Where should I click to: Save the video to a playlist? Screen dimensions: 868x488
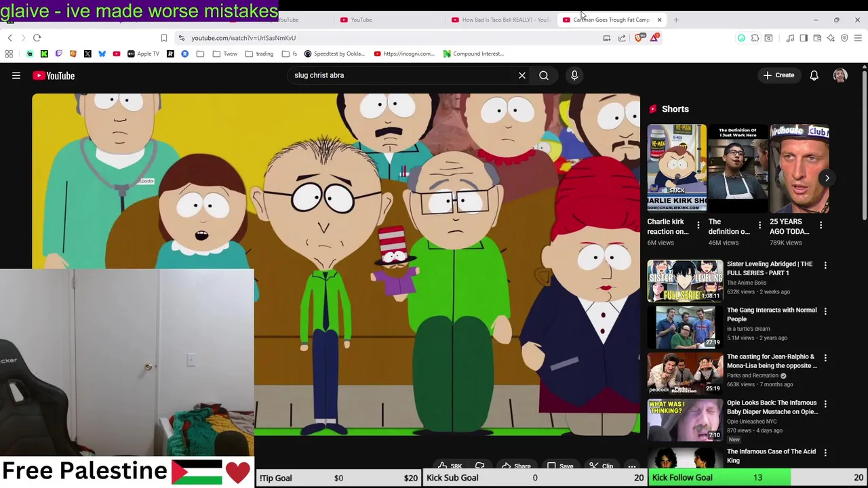[560, 466]
